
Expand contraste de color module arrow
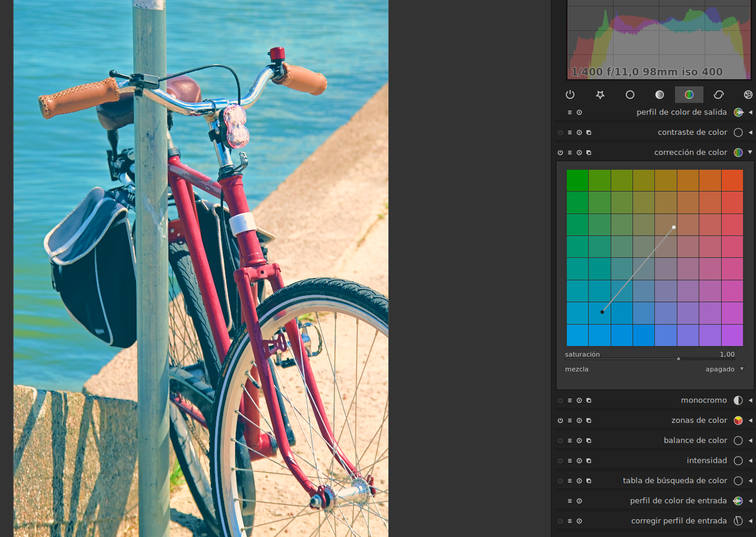(750, 132)
